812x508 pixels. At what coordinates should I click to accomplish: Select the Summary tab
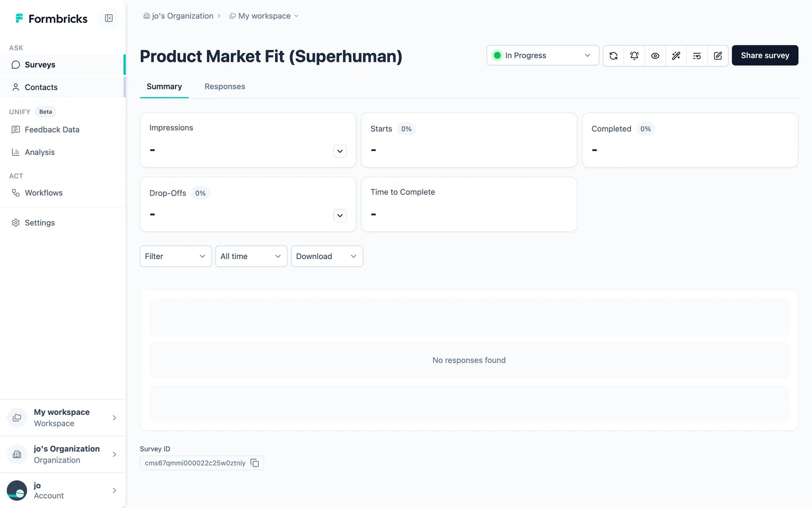[164, 86]
